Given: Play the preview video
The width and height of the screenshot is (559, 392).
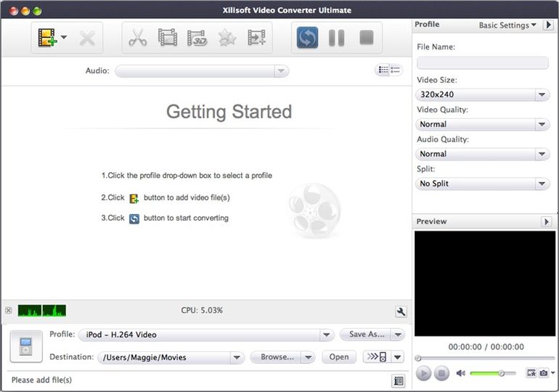Looking at the screenshot, I should point(423,373).
